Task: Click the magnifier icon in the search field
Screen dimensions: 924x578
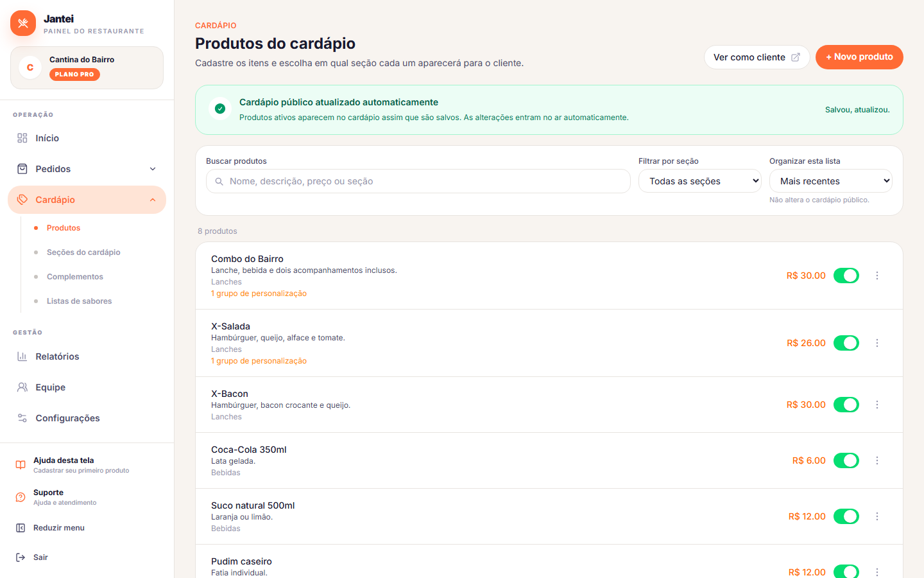Action: pos(219,182)
